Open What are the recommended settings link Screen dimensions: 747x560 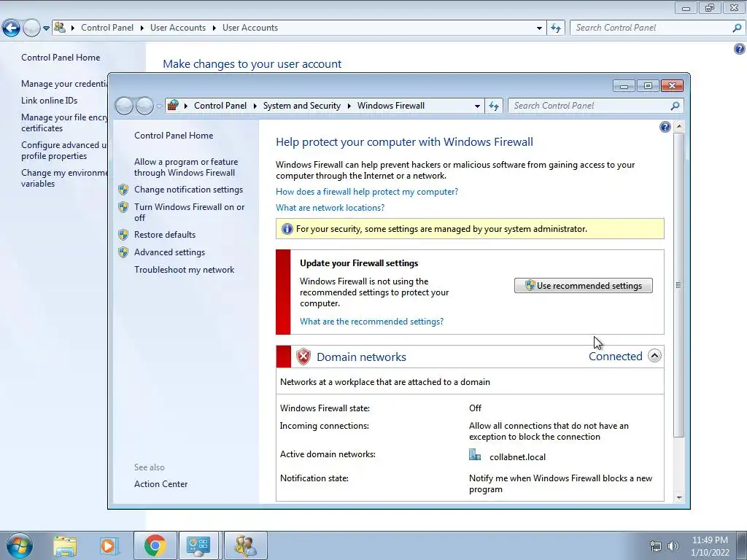click(x=371, y=322)
